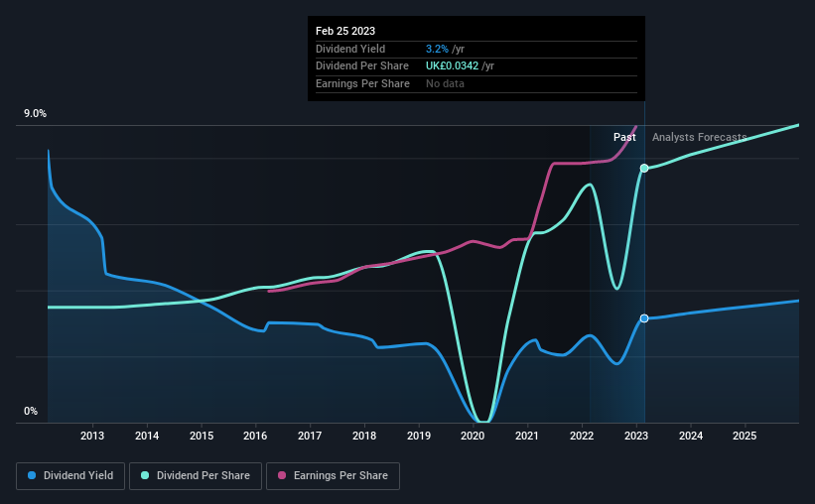The width and height of the screenshot is (815, 504).
Task: Click the 3.2% dividend yield value in tooltip
Action: (437, 49)
